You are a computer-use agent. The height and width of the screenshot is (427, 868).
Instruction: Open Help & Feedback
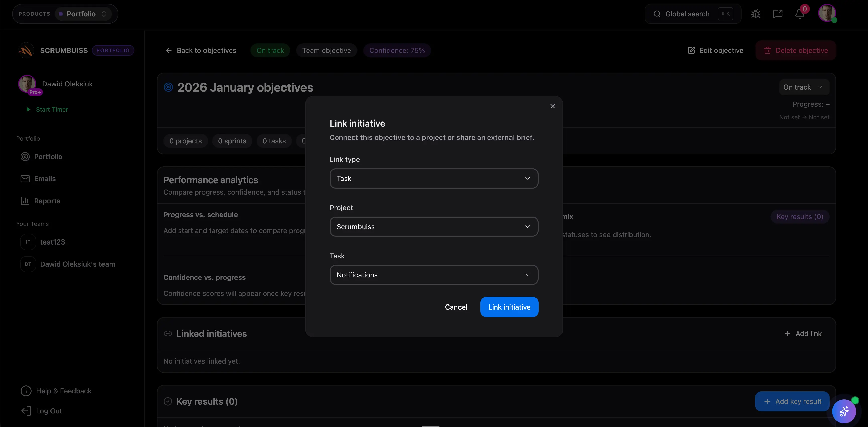[64, 391]
